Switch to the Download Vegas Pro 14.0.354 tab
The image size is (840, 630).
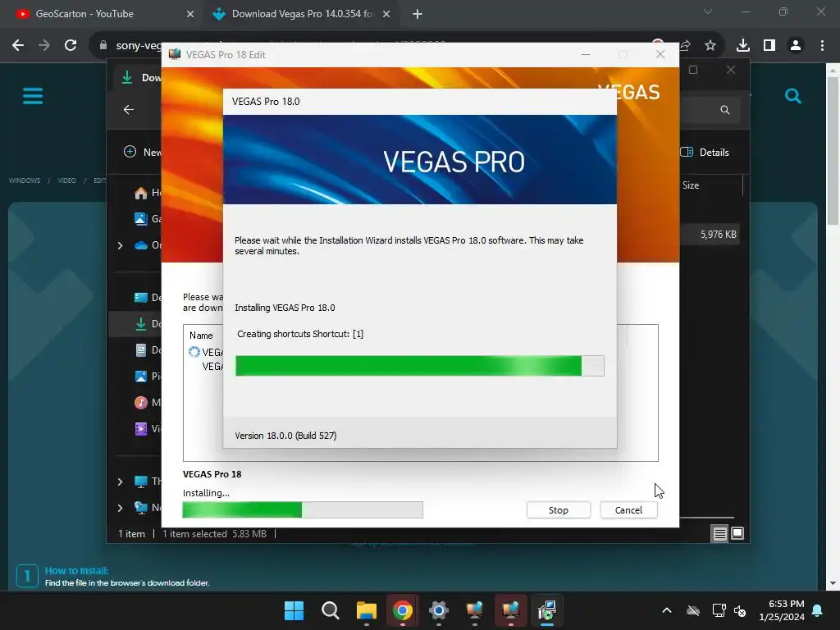click(303, 14)
